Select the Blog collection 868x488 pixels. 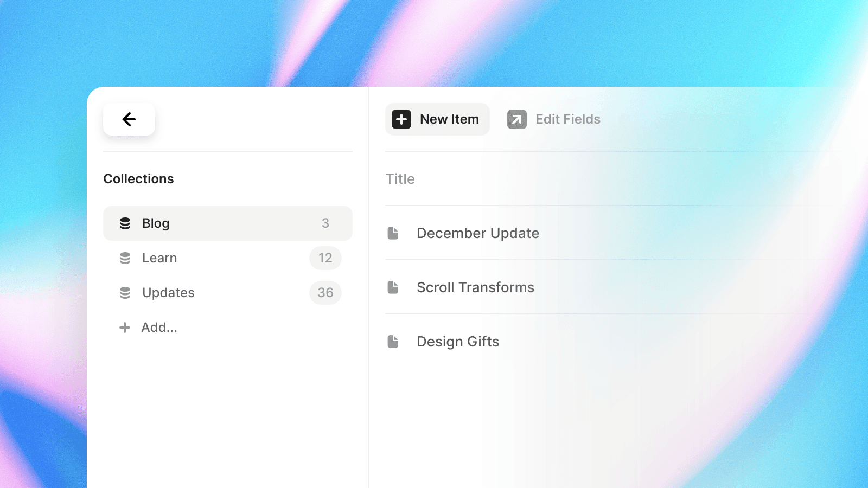click(x=228, y=223)
